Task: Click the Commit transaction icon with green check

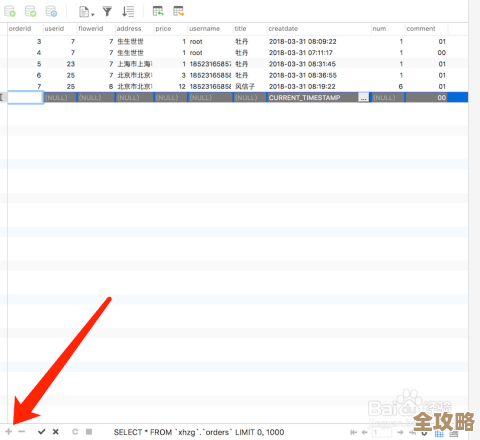Action: pyautogui.click(x=30, y=11)
